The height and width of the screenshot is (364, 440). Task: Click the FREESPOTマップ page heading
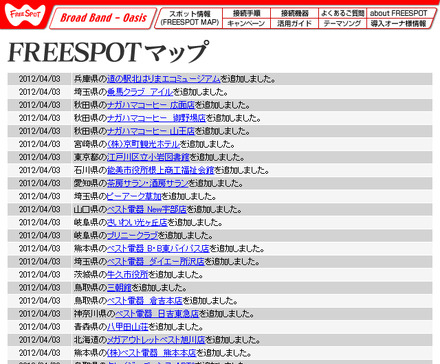109,52
